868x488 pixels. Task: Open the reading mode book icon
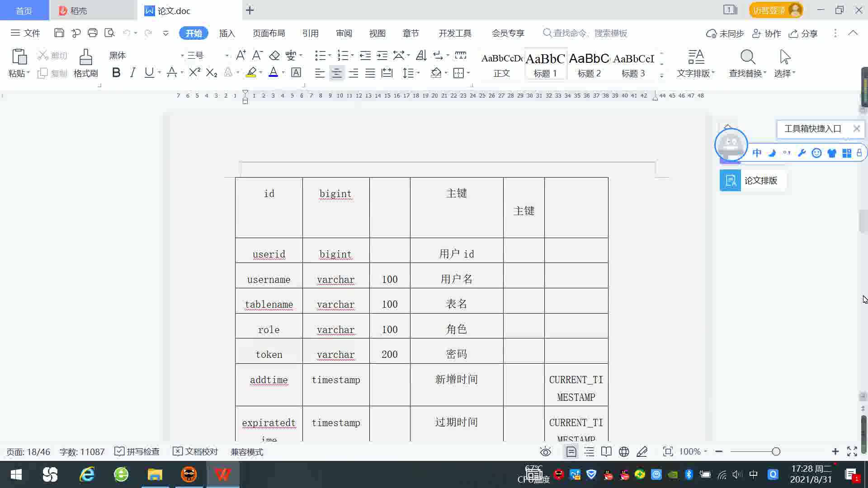tap(606, 451)
